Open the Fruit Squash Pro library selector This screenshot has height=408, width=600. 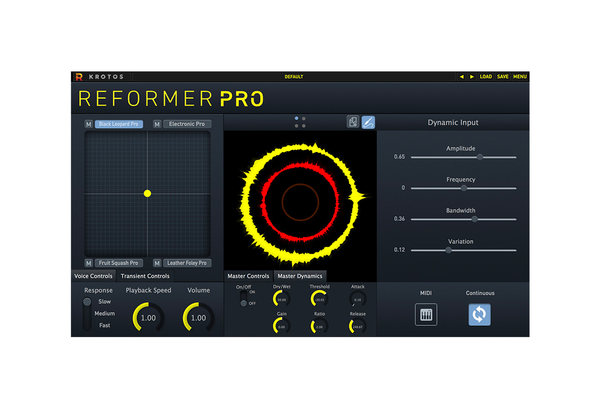coord(119,263)
